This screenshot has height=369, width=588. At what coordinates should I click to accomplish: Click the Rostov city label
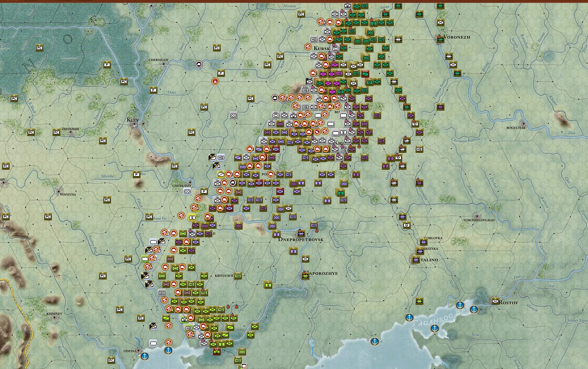[x=508, y=302]
